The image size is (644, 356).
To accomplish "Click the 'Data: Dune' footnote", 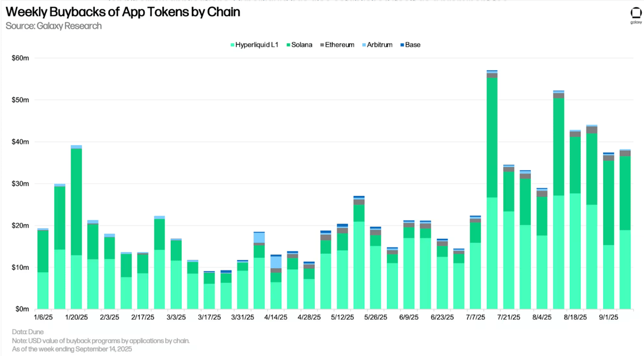I will click(x=28, y=332).
